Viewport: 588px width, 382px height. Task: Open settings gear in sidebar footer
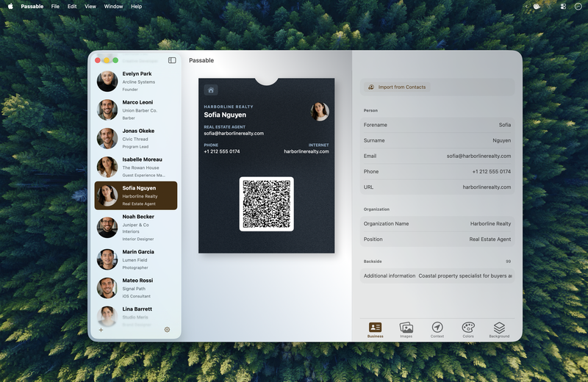click(168, 330)
